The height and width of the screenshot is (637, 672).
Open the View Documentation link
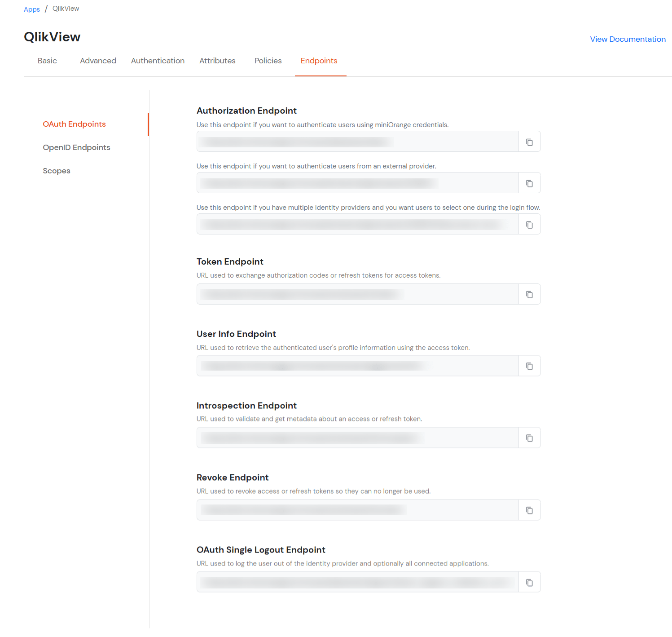[628, 39]
